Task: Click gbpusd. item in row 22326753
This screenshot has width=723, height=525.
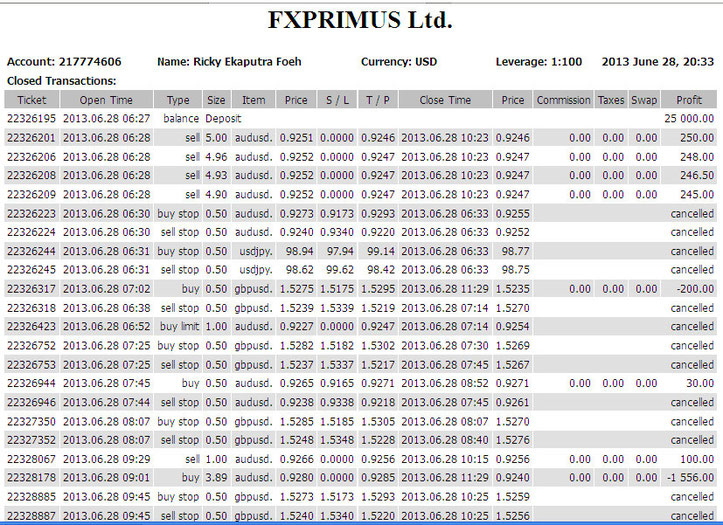Action: pos(253,365)
